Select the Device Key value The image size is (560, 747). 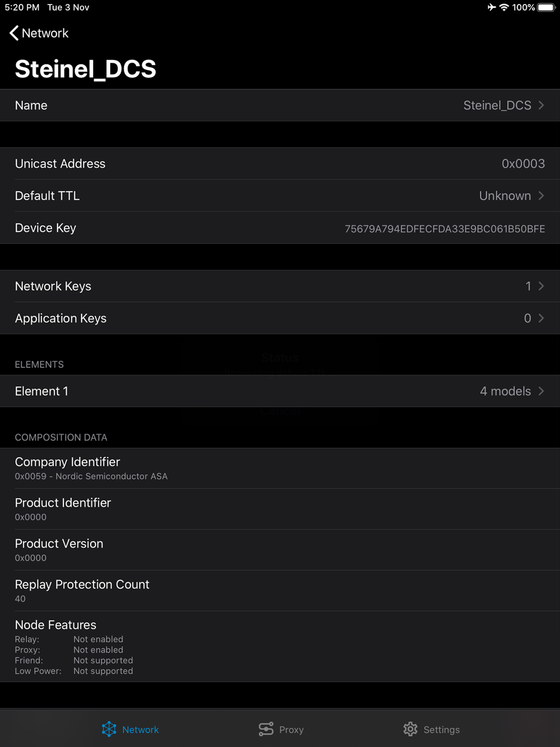(445, 228)
